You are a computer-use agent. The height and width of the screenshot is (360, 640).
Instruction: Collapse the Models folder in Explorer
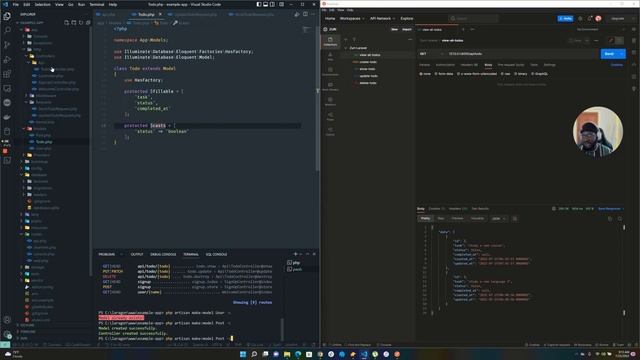pos(23,129)
